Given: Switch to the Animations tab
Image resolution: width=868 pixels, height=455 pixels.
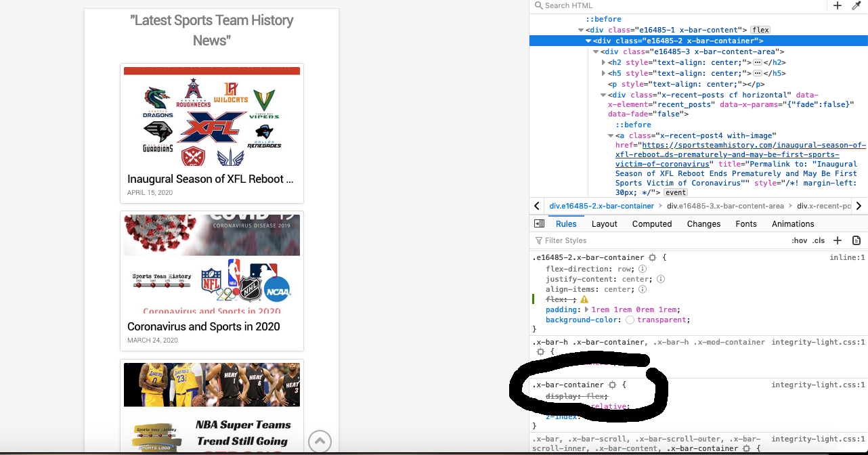Looking at the screenshot, I should (793, 223).
